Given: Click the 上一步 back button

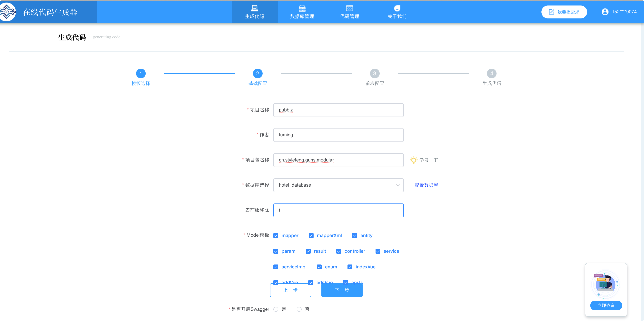Looking at the screenshot, I should [x=290, y=290].
